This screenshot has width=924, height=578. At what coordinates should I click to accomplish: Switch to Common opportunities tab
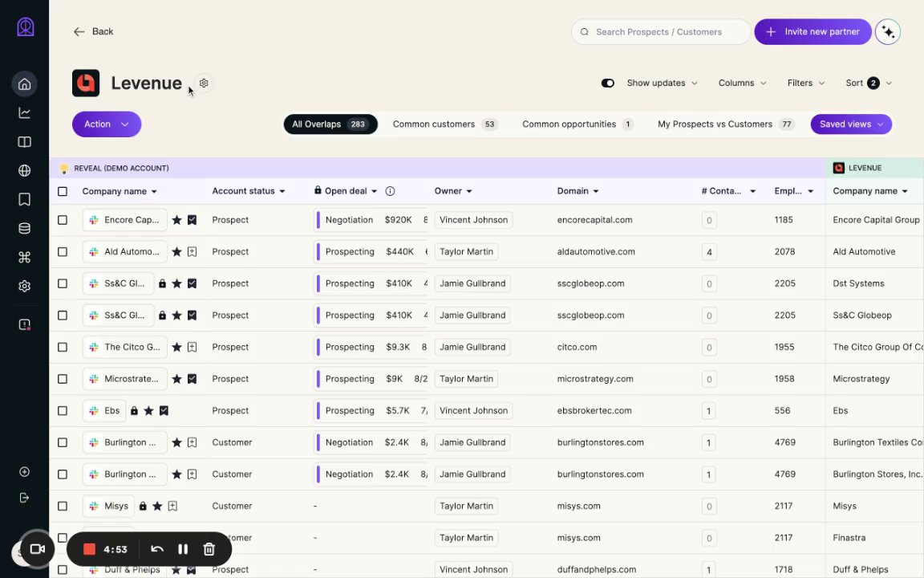point(577,124)
